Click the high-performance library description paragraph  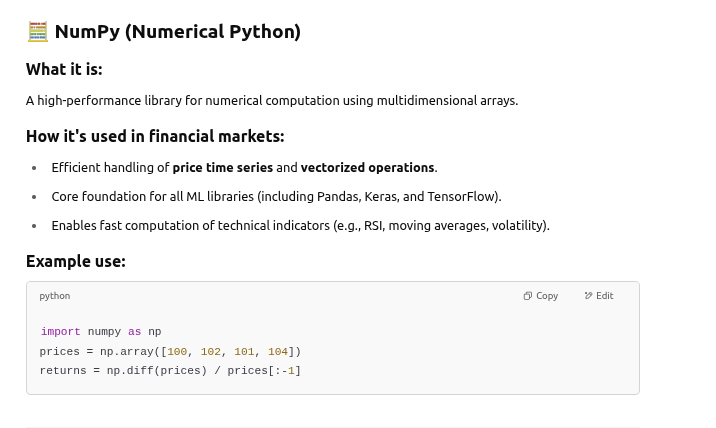(272, 101)
